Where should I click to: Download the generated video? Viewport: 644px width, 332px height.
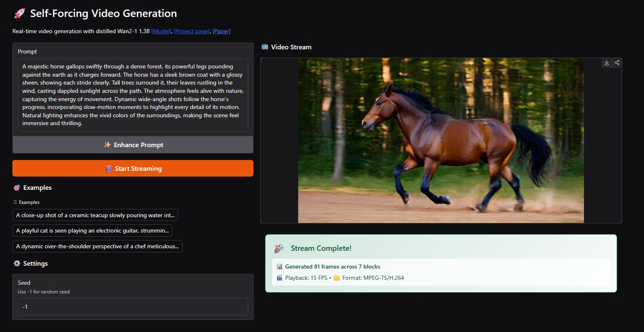607,63
